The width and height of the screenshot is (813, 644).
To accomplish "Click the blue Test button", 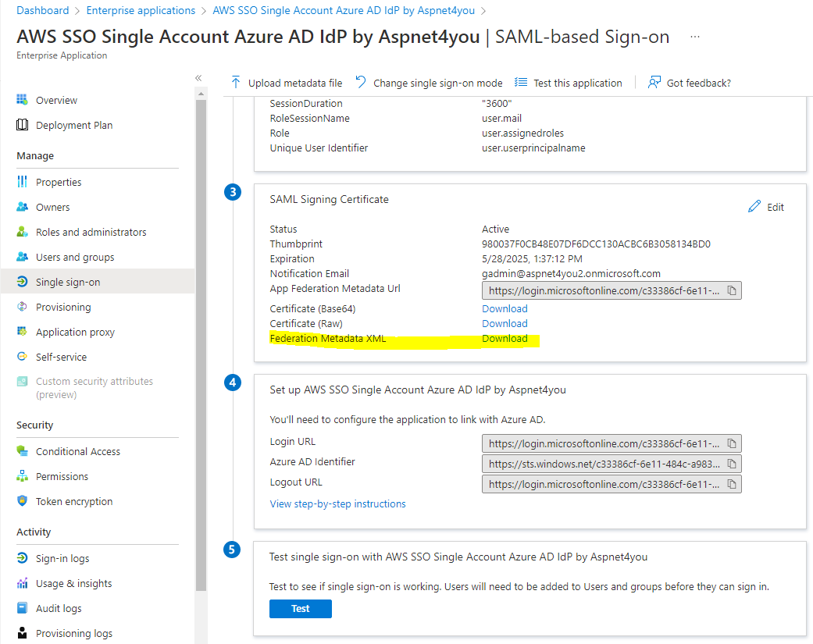I will [300, 609].
